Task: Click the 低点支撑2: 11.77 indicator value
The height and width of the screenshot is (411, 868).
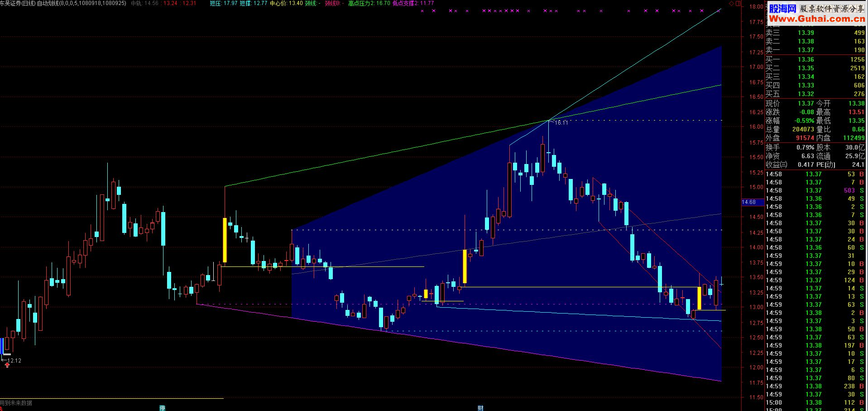Action: point(413,3)
